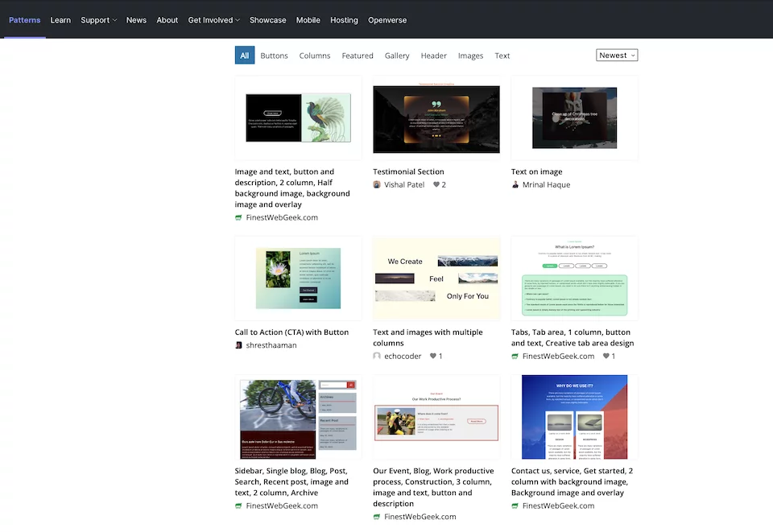This screenshot has height=532, width=773.
Task: Click the Patterns link in the navigation bar
Action: (24, 20)
